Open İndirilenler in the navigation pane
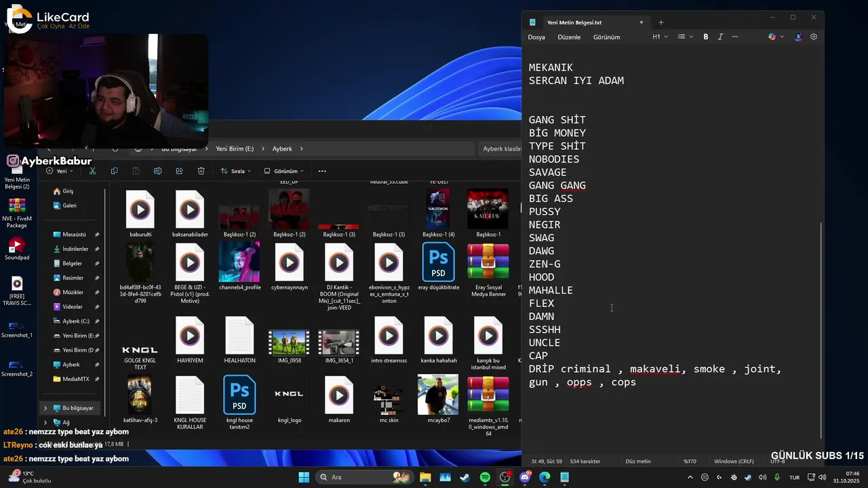Viewport: 868px width, 488px height. point(75,249)
